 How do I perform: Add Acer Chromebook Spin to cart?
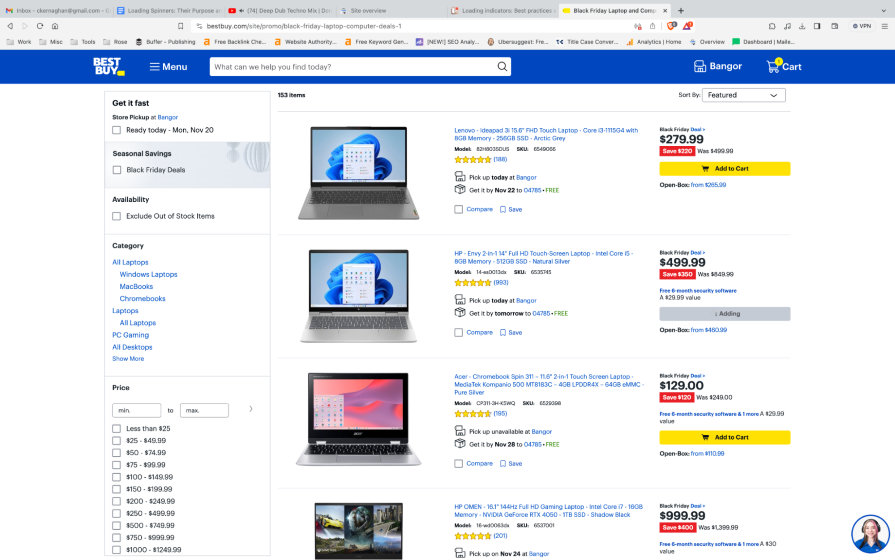tap(724, 437)
